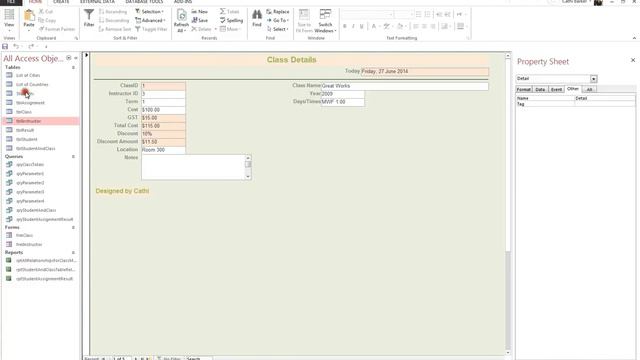
Task: Click the Cut scissors command
Action: click(46, 11)
